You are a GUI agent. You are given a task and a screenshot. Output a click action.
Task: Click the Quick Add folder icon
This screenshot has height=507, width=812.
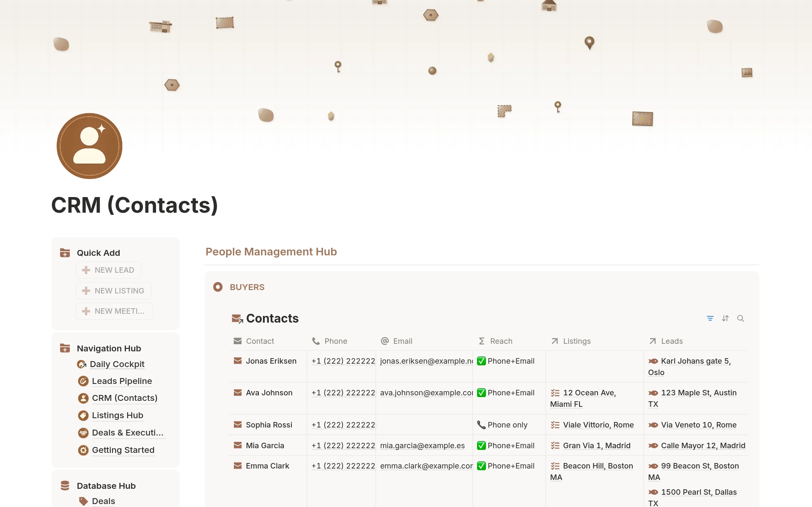[65, 253]
